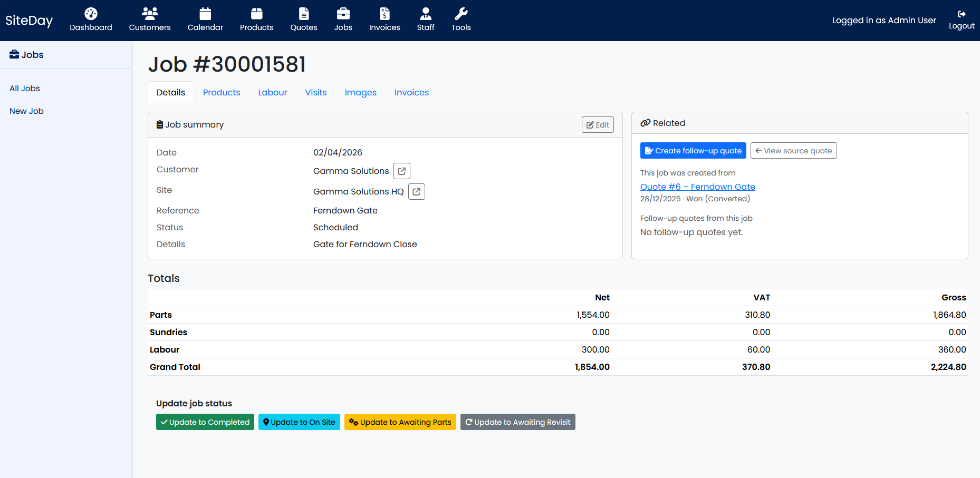Update job to Completed
The width and height of the screenshot is (980, 478).
[x=205, y=422]
